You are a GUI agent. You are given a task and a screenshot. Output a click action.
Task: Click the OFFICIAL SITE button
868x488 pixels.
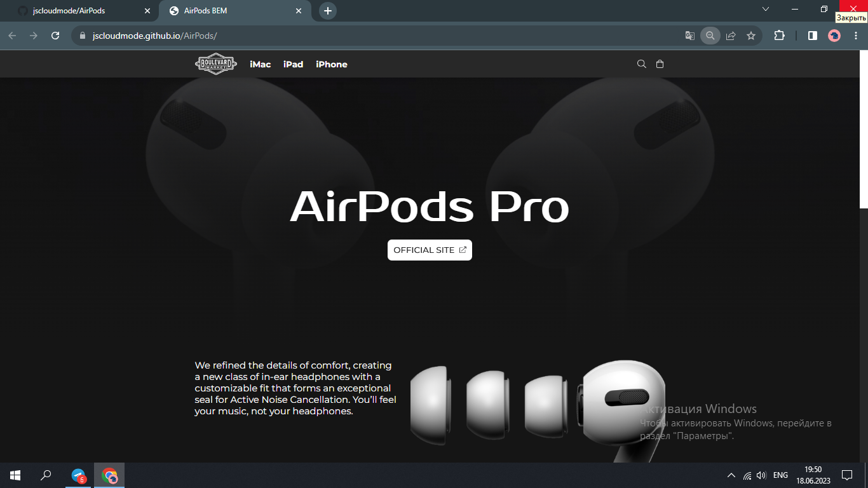click(x=430, y=250)
